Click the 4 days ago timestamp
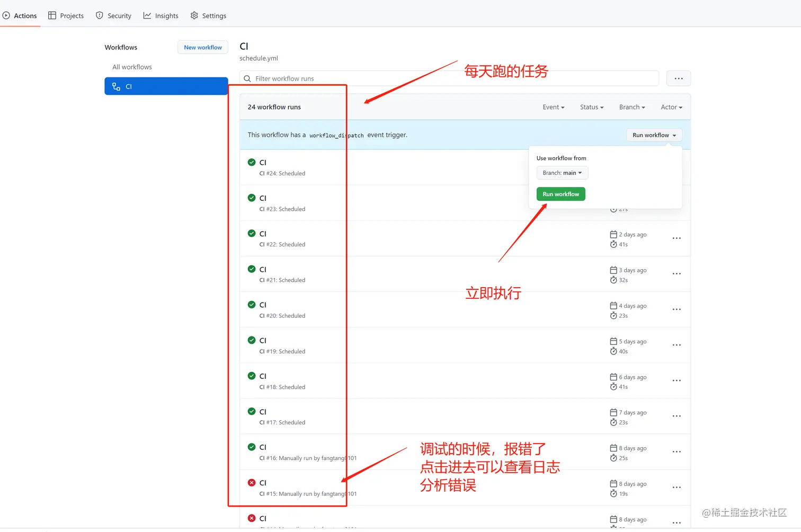 click(633, 306)
